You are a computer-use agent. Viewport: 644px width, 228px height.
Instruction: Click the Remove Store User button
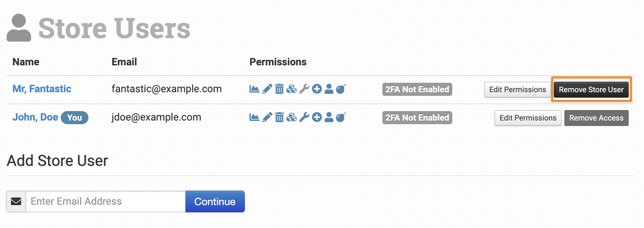pyautogui.click(x=591, y=90)
